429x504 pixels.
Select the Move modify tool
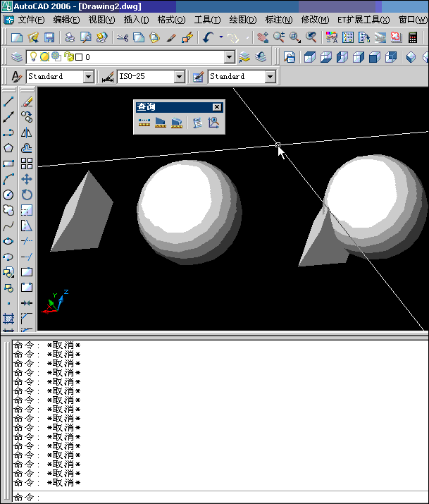(27, 179)
